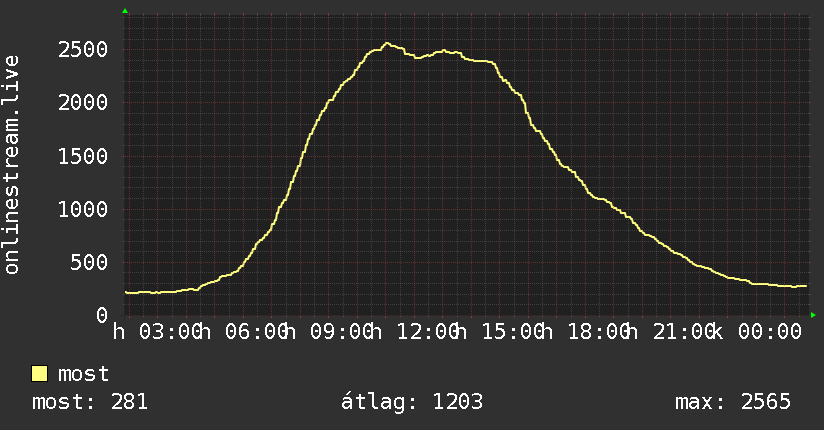This screenshot has width=824, height=430.
Task: Click the 09:00 time axis label
Action: (x=342, y=332)
